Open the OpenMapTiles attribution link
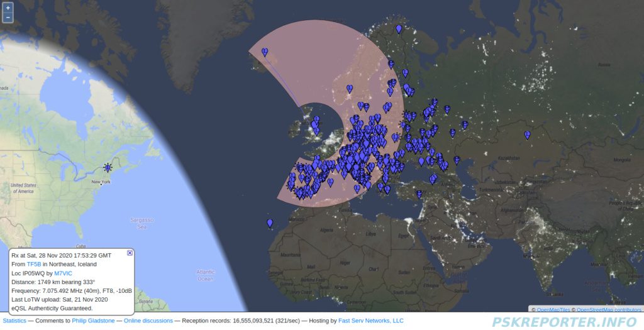Image resolution: width=644 pixels, height=330 pixels. coord(553,310)
